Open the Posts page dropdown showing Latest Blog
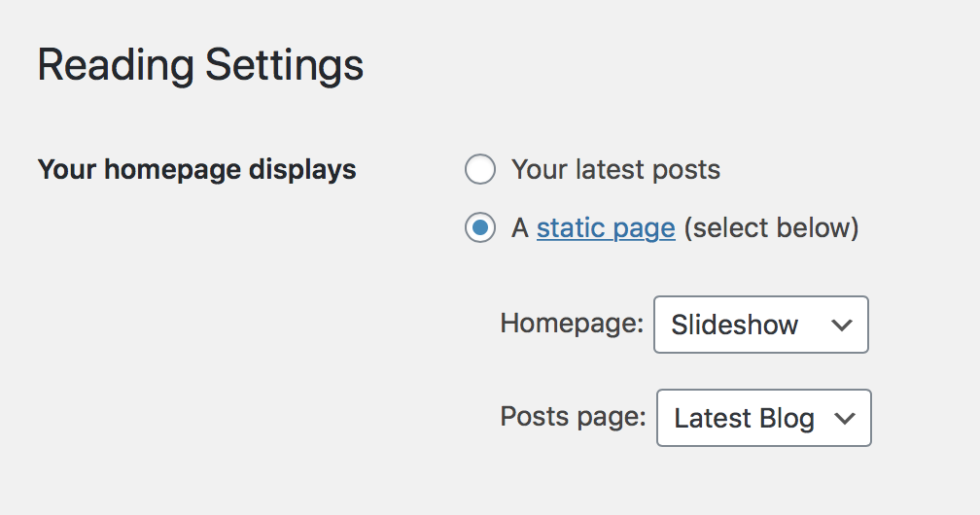Image resolution: width=980 pixels, height=515 pixels. pos(763,418)
